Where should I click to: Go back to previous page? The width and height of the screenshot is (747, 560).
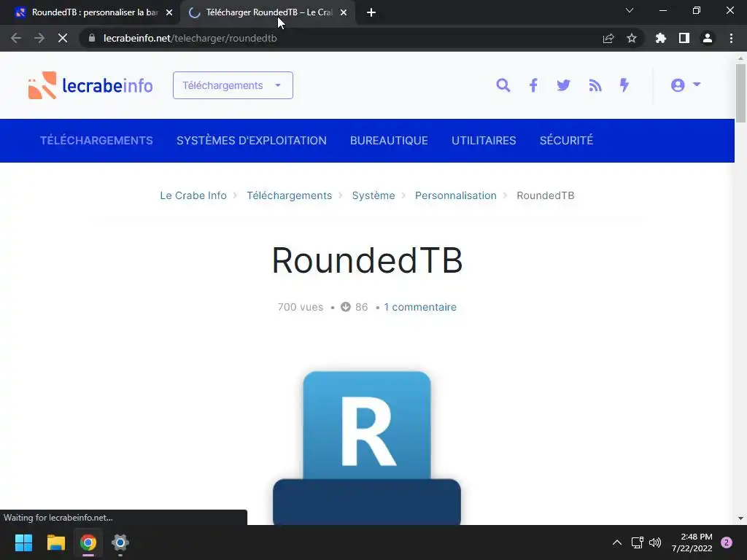click(16, 38)
